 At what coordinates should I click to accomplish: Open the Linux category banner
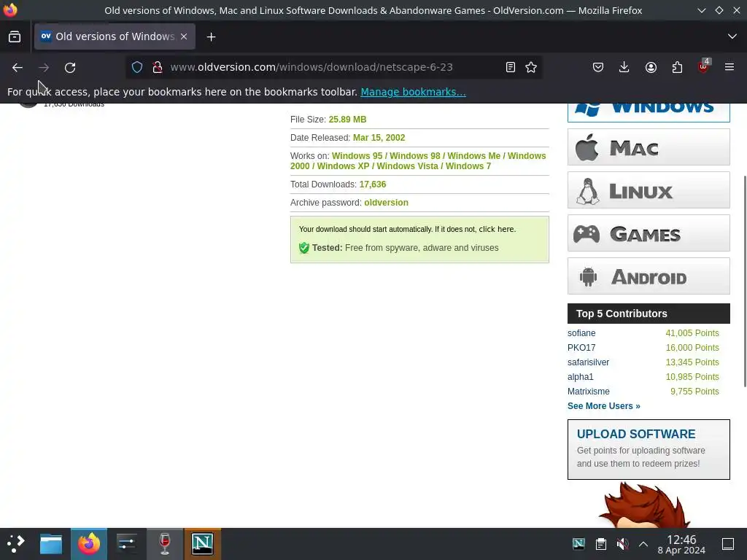pos(649,190)
